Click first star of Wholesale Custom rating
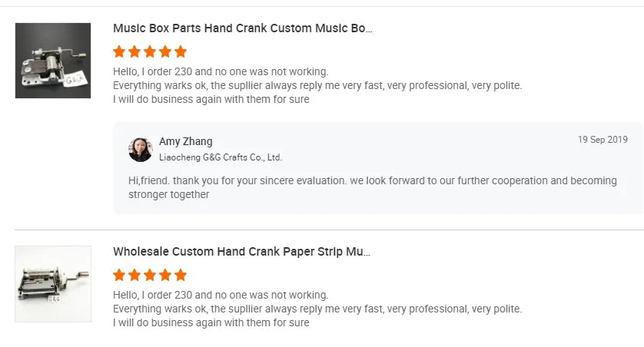 point(119,275)
